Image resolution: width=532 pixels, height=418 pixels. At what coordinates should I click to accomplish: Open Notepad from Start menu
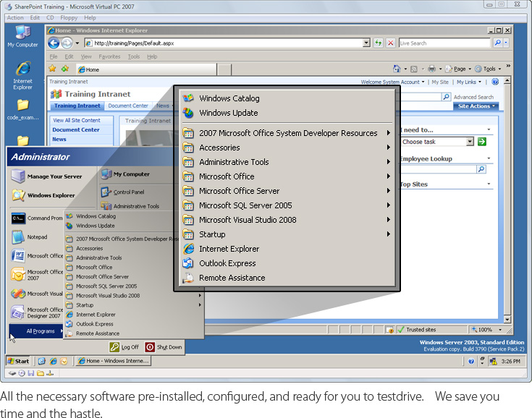coord(30,237)
